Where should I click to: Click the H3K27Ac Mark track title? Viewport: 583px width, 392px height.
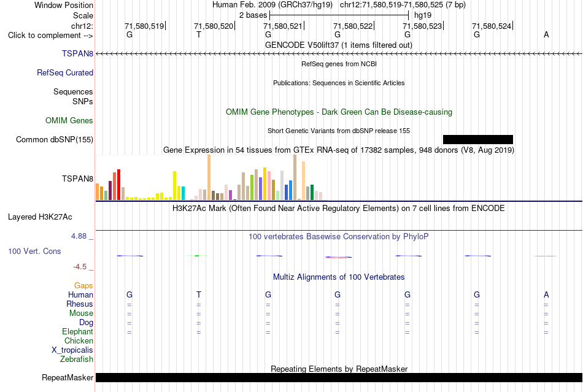coord(338,209)
